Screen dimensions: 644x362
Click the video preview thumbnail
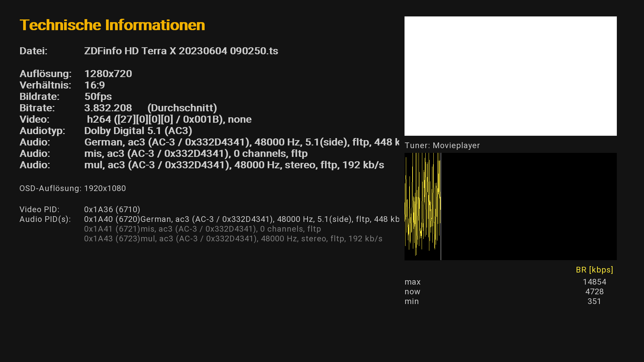[510, 76]
